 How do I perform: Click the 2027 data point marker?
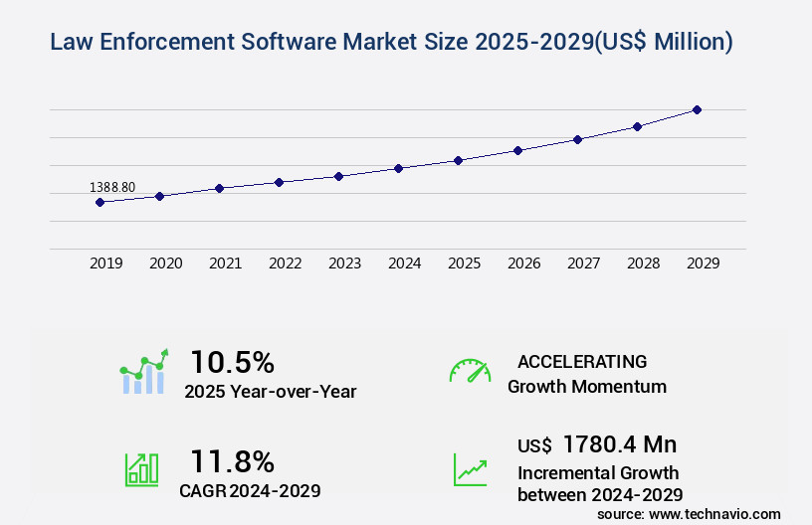[577, 139]
